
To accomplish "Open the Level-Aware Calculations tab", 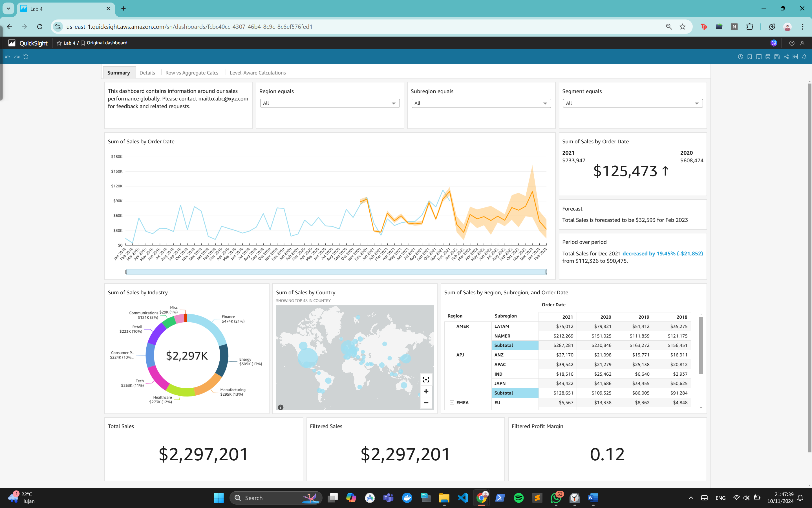I will [x=257, y=73].
